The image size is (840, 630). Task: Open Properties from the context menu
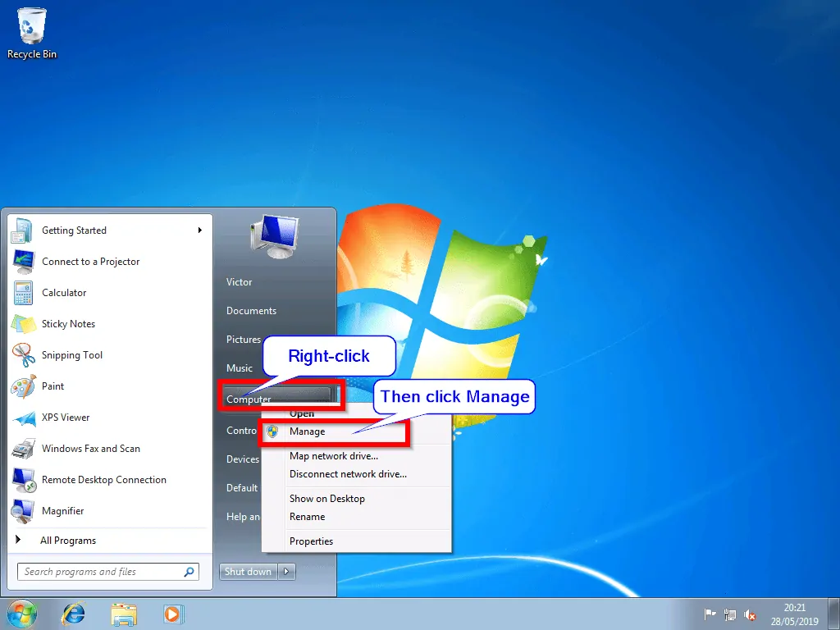[311, 541]
